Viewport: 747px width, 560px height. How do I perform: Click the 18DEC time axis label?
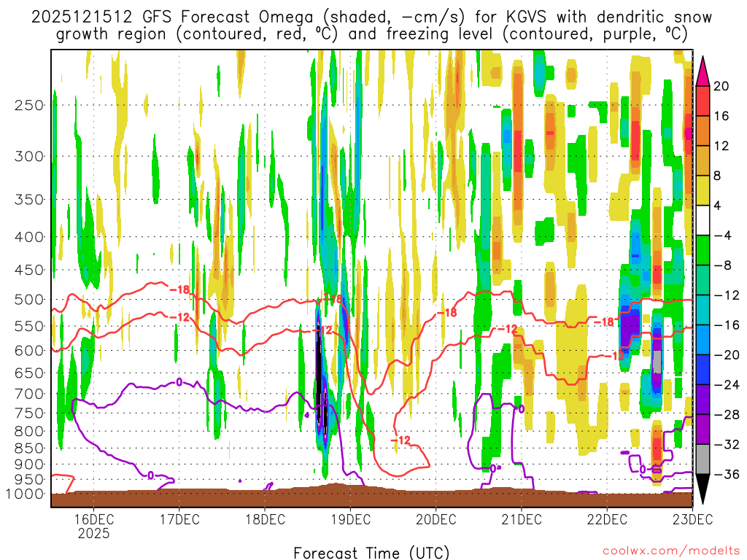[x=265, y=518]
